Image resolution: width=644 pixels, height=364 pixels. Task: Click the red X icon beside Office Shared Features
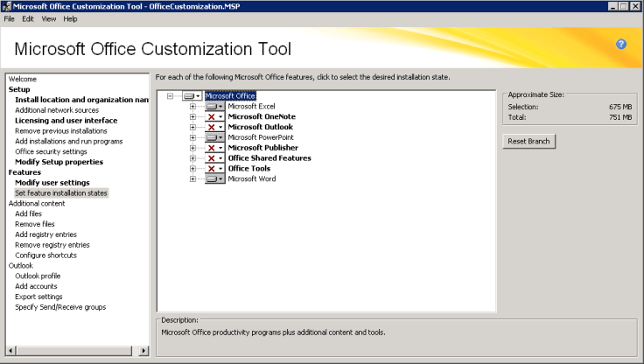tap(212, 158)
